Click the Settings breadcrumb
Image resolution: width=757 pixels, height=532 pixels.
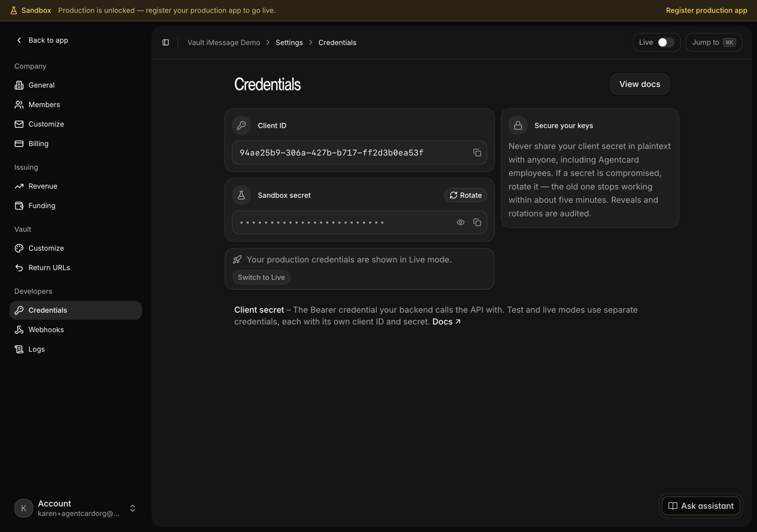289,43
